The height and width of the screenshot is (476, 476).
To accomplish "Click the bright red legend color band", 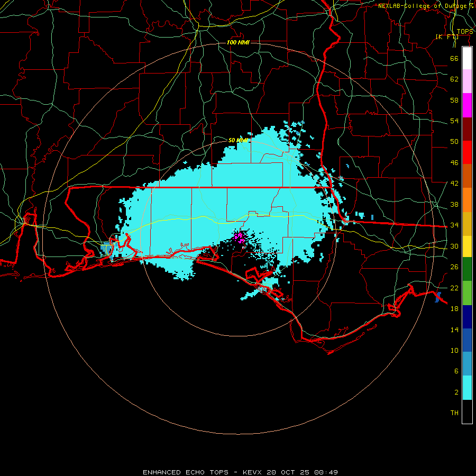I will pyautogui.click(x=467, y=152).
